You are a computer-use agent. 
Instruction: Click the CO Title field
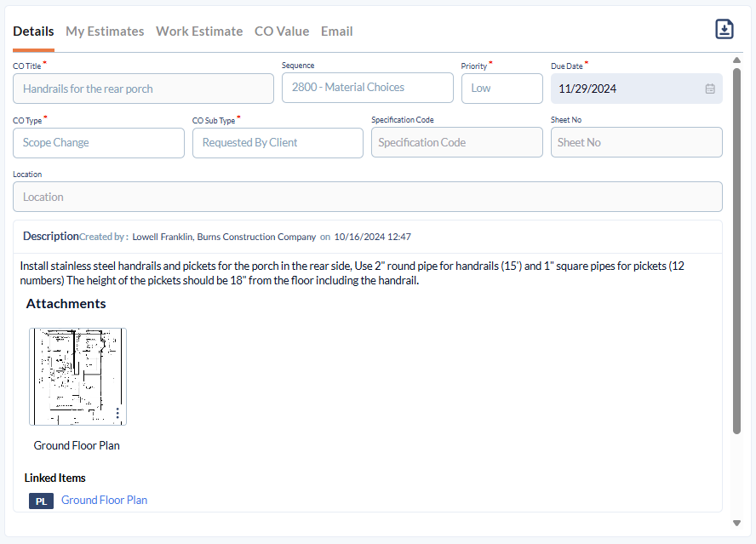coord(143,89)
